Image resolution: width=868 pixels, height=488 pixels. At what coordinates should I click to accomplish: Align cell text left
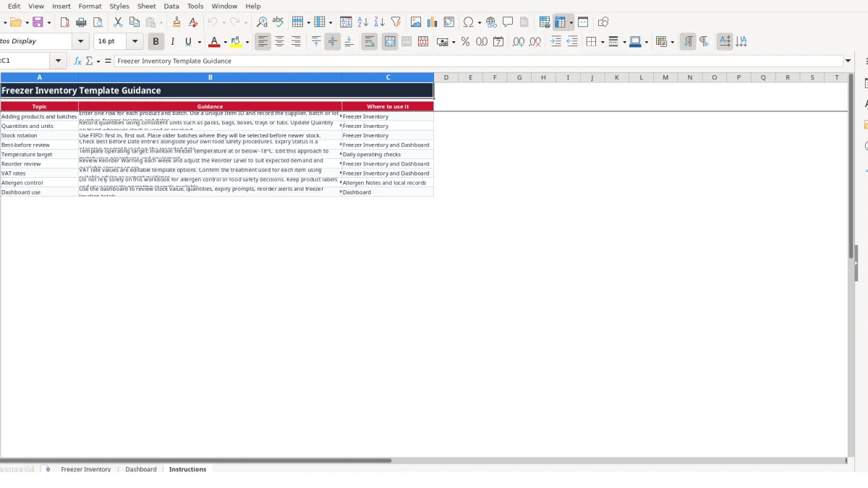pyautogui.click(x=263, y=42)
